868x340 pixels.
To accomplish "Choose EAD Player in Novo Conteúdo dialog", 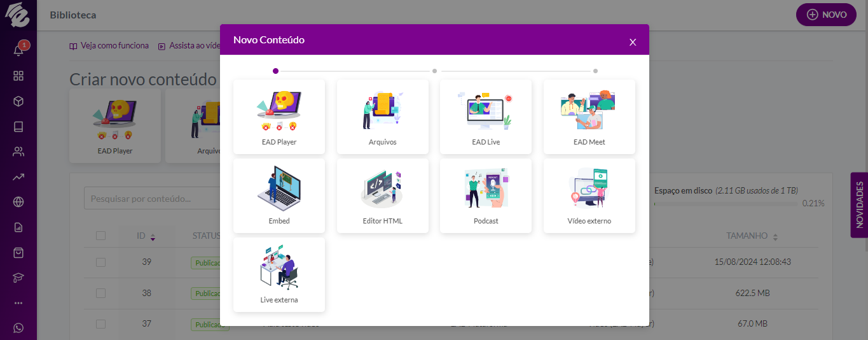I will click(x=279, y=117).
